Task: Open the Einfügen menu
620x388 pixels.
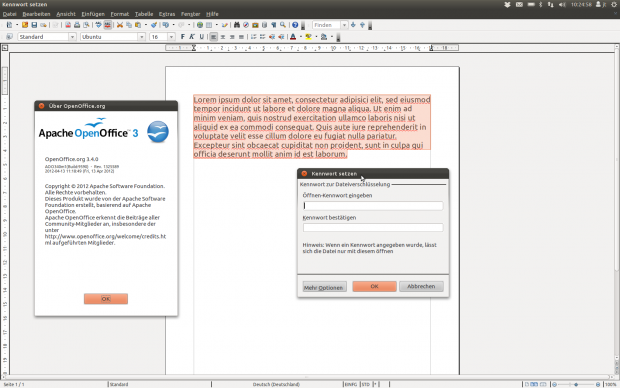Action: tap(93, 14)
